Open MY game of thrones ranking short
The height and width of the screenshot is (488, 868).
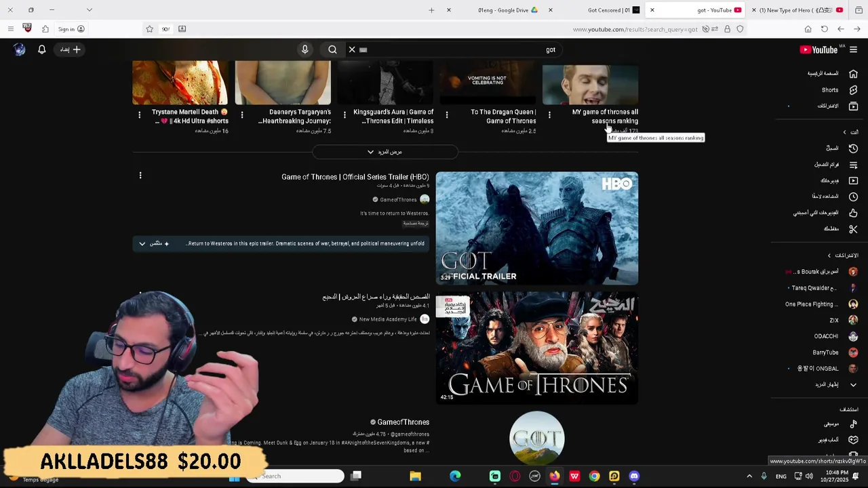(605, 116)
